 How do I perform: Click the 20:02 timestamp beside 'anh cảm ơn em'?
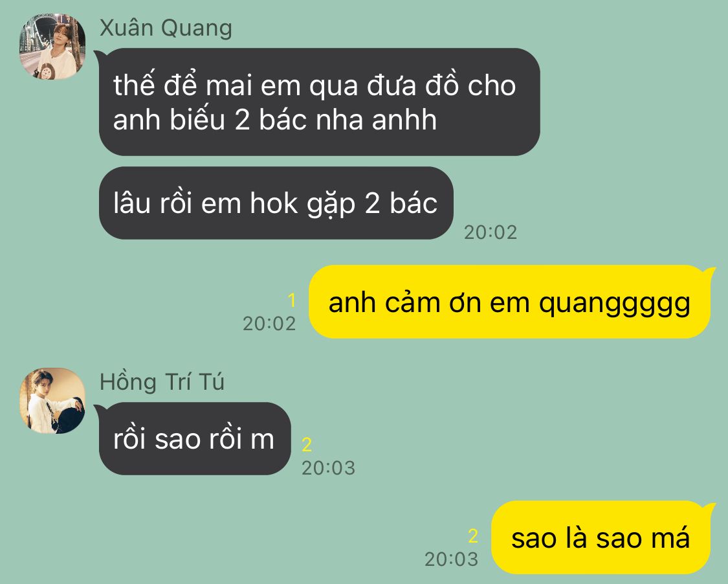[x=269, y=323]
